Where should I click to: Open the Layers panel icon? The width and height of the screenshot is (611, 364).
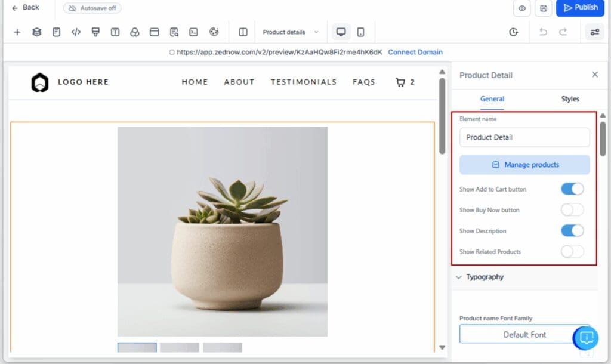coord(36,32)
